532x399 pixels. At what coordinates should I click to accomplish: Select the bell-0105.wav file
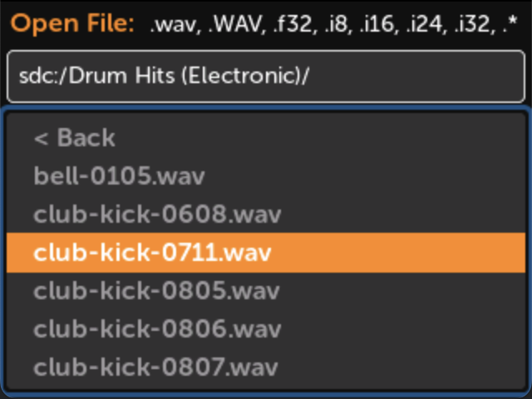tap(266, 175)
